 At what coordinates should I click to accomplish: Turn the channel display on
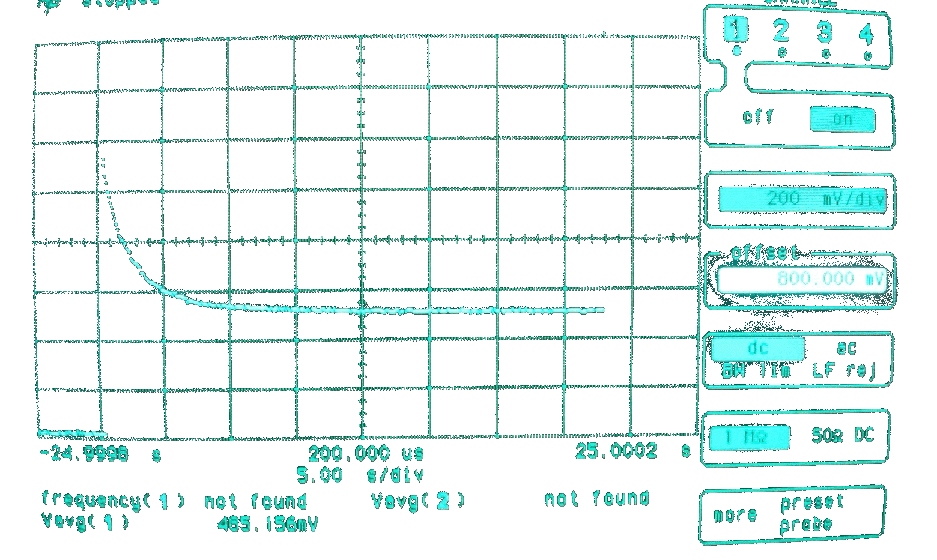tap(842, 119)
